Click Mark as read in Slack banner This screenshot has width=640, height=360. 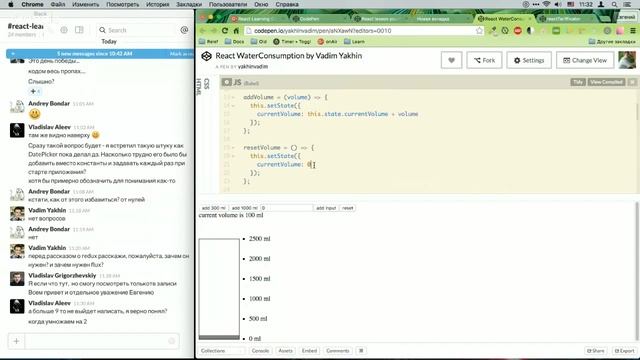[x=181, y=54]
